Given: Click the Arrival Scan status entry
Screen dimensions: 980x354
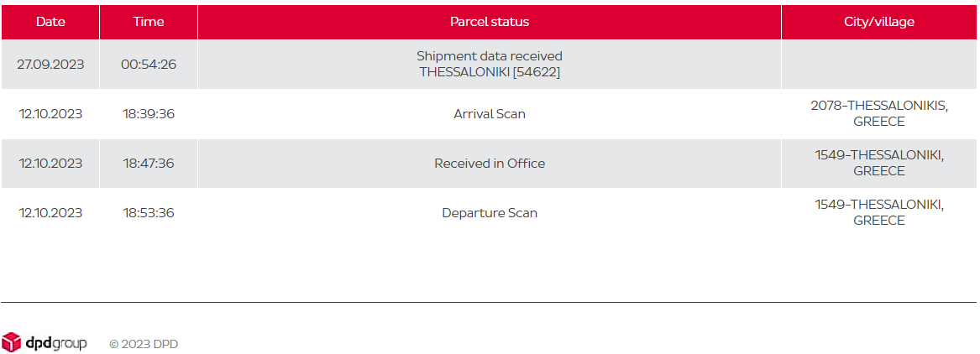Looking at the screenshot, I should (x=490, y=113).
